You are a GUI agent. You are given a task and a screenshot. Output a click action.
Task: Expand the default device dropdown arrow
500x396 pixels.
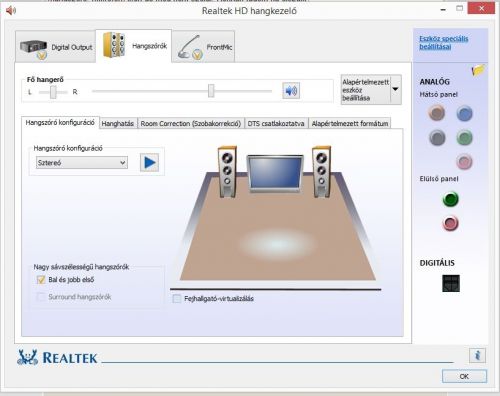tap(396, 89)
